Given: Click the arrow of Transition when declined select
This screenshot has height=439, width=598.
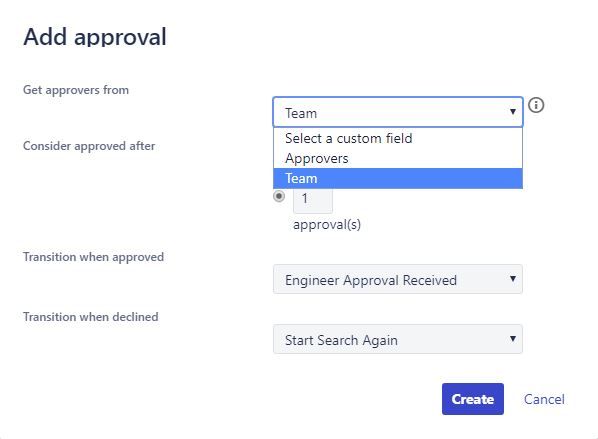Looking at the screenshot, I should [513, 339].
